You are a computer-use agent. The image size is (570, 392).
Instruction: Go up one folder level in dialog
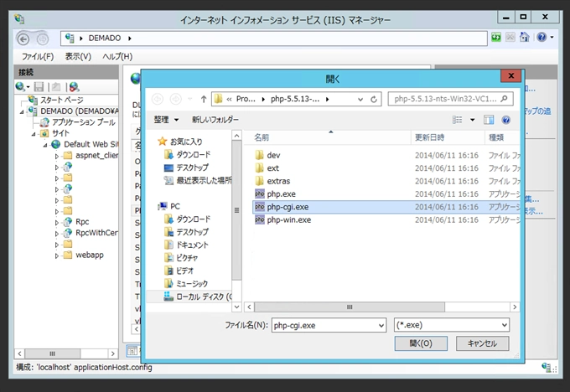click(204, 99)
